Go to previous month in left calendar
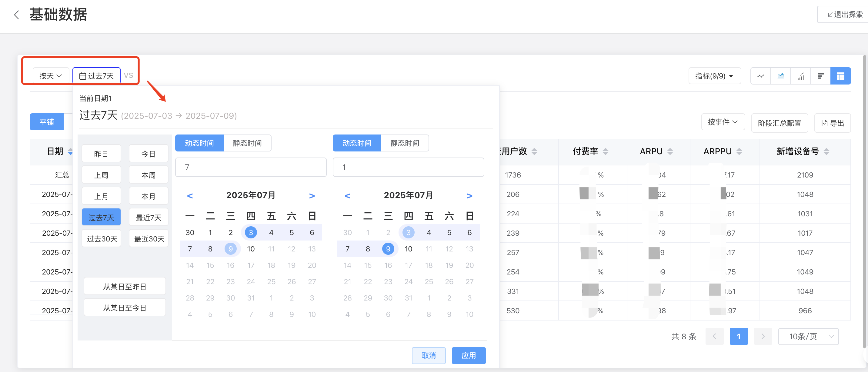 coord(190,196)
